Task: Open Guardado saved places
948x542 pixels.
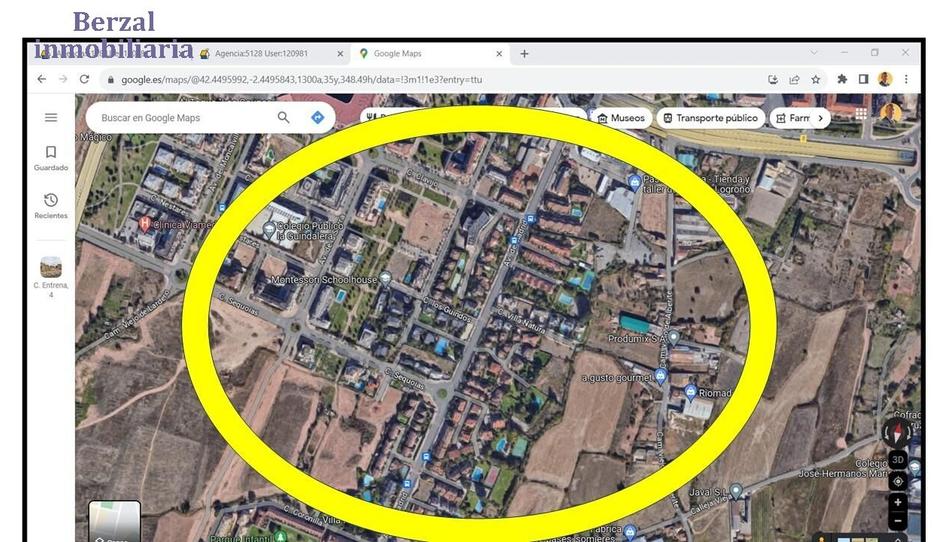Action: click(51, 158)
